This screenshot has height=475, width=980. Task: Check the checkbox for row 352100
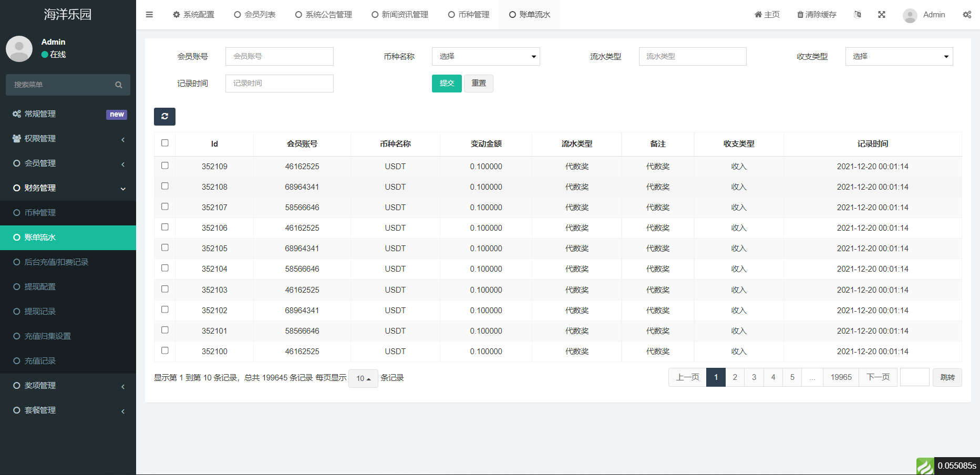[165, 350]
